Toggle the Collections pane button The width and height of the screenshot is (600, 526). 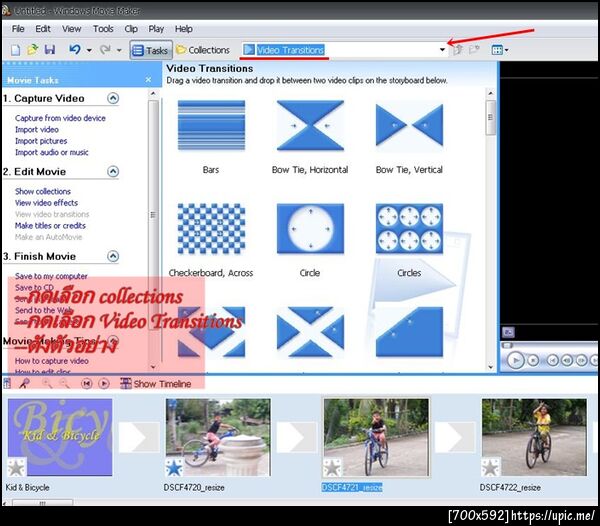[203, 50]
